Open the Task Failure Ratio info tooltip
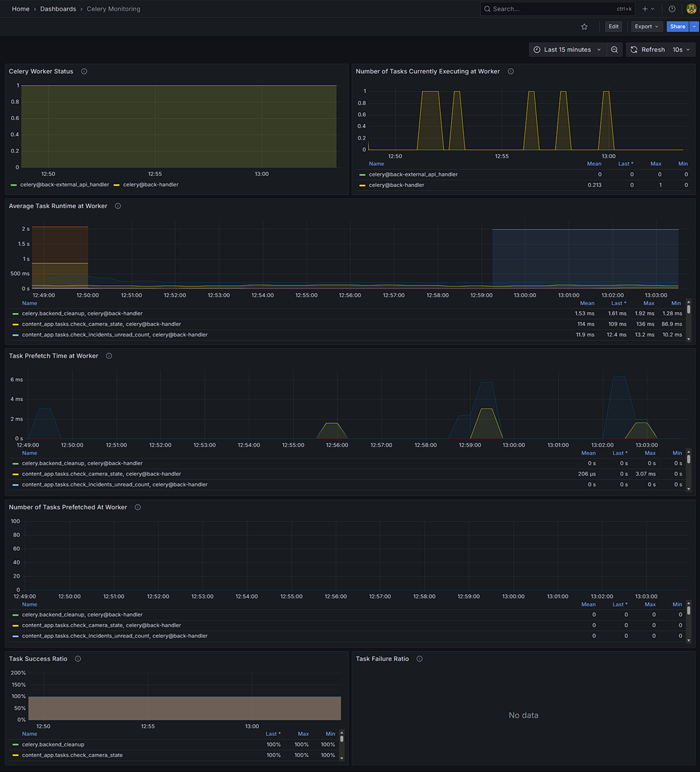The image size is (700, 772). [419, 659]
